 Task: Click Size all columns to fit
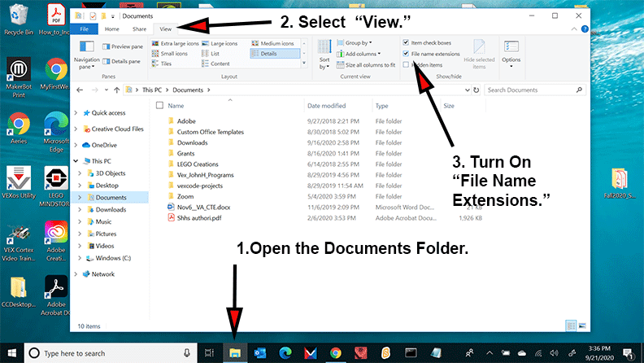point(370,64)
